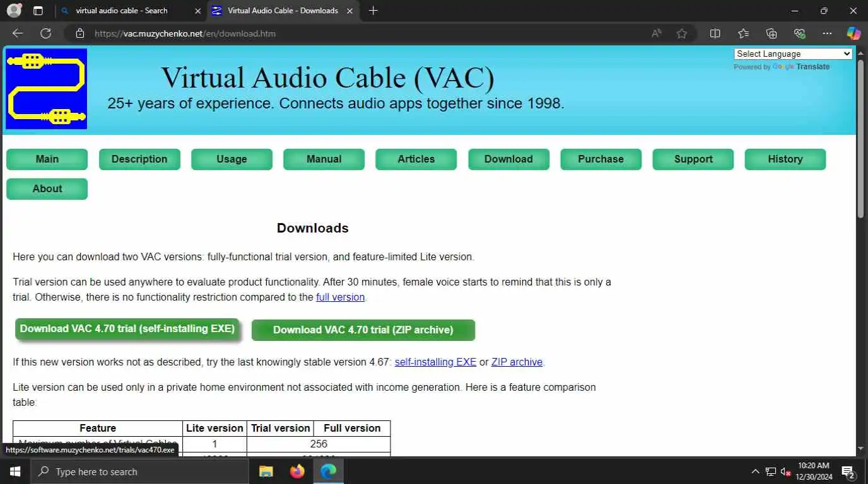Show hidden system tray icons
Screen dimensions: 868x484
[x=755, y=471]
